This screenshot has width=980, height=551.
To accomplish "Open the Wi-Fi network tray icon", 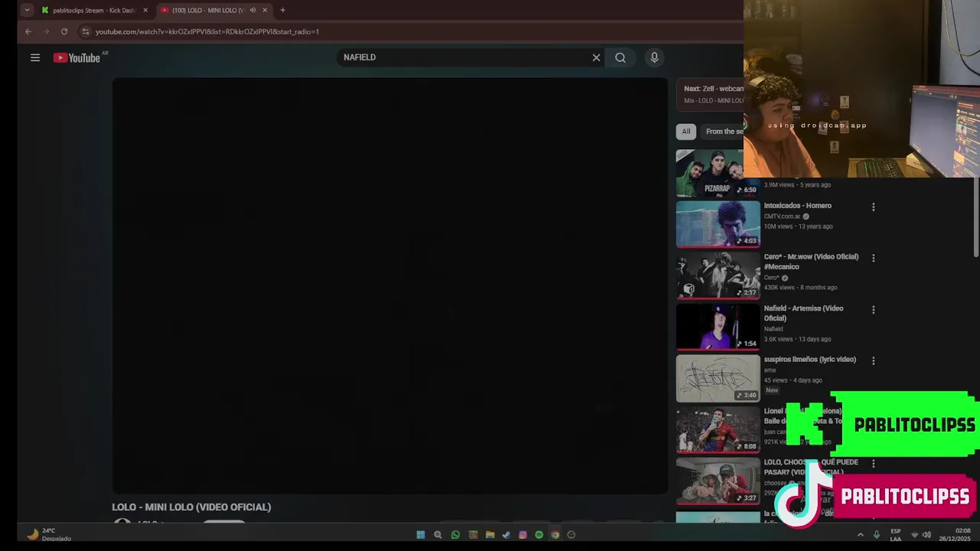I will [x=914, y=535].
